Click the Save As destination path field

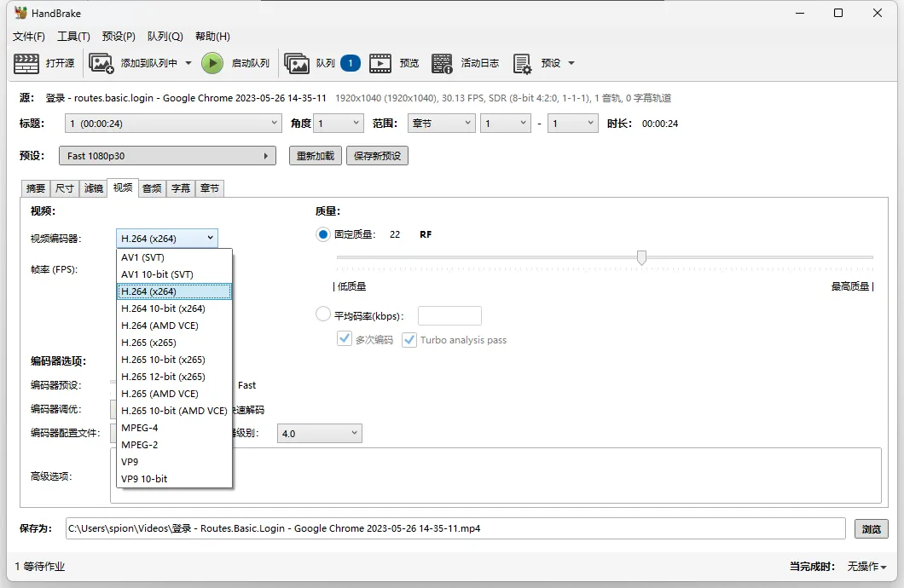click(455, 528)
